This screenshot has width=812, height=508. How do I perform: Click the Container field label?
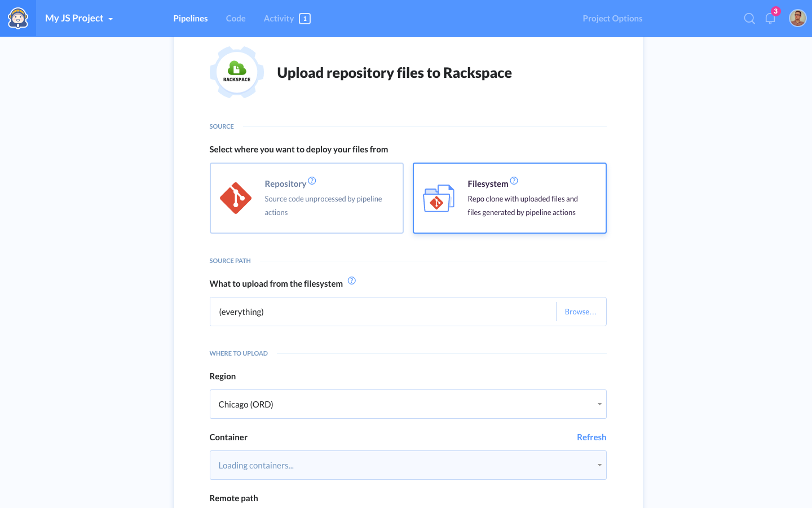pos(228,437)
